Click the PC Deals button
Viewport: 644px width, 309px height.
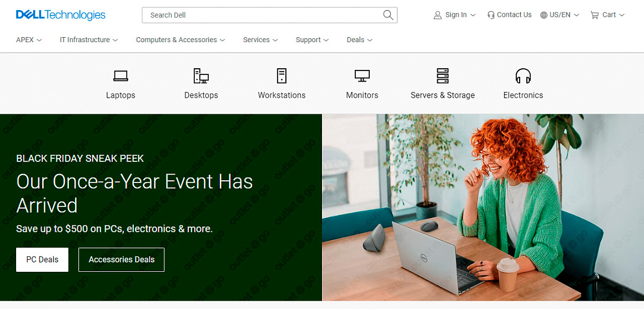[42, 260]
